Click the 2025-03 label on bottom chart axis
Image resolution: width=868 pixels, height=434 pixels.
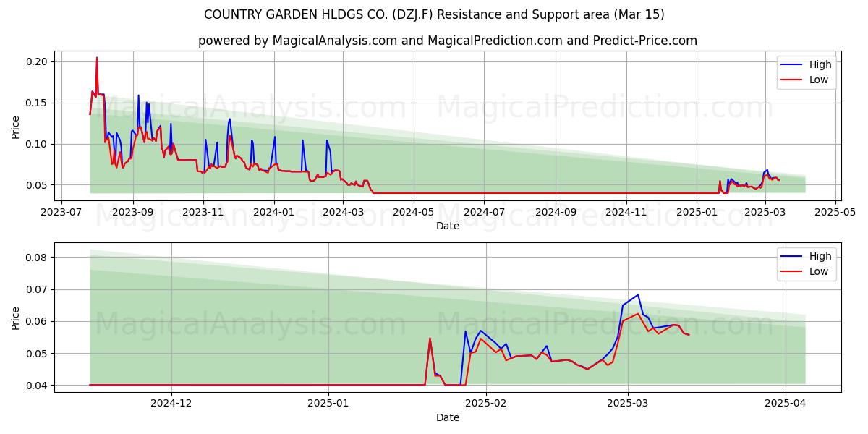(x=627, y=404)
